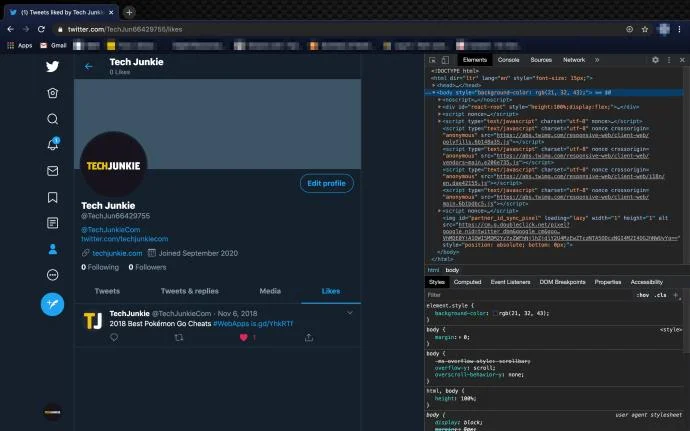The height and width of the screenshot is (431, 690).
Task: Select the Elements tab
Action: coord(475,60)
